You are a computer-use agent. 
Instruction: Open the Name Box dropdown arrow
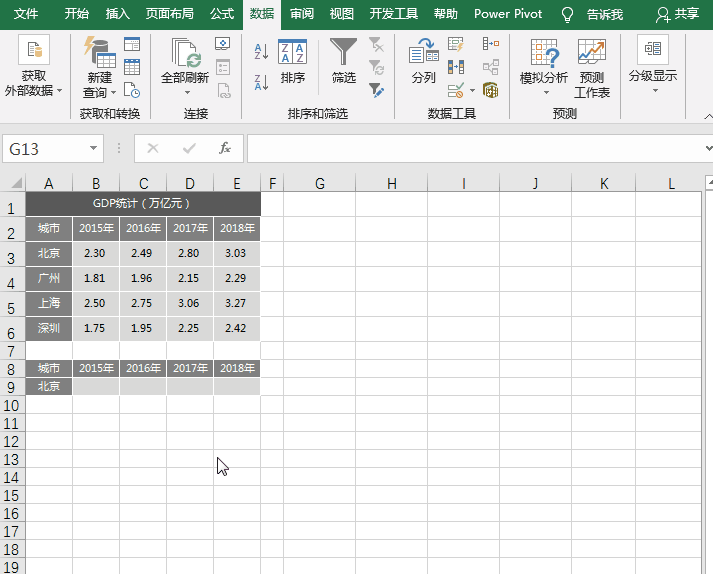(x=95, y=148)
